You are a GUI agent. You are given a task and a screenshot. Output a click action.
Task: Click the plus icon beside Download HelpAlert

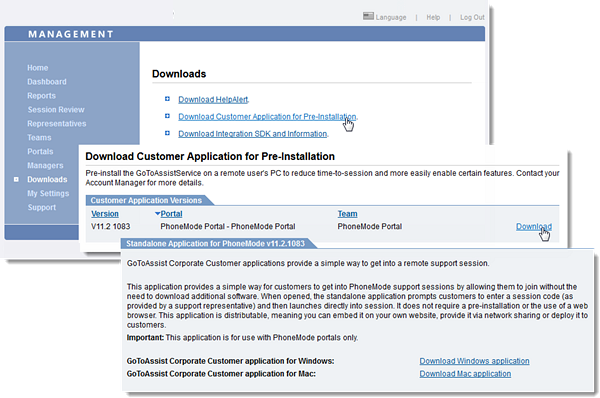coord(167,99)
